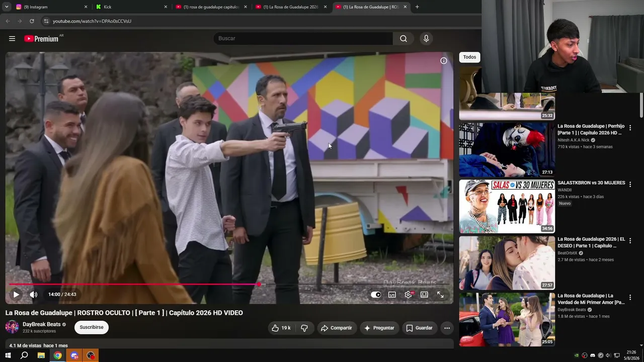Turn on subtitles in the player

pyautogui.click(x=392, y=295)
